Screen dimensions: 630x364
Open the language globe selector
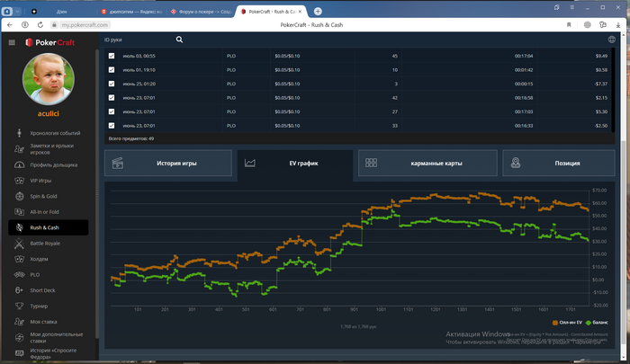click(x=611, y=40)
